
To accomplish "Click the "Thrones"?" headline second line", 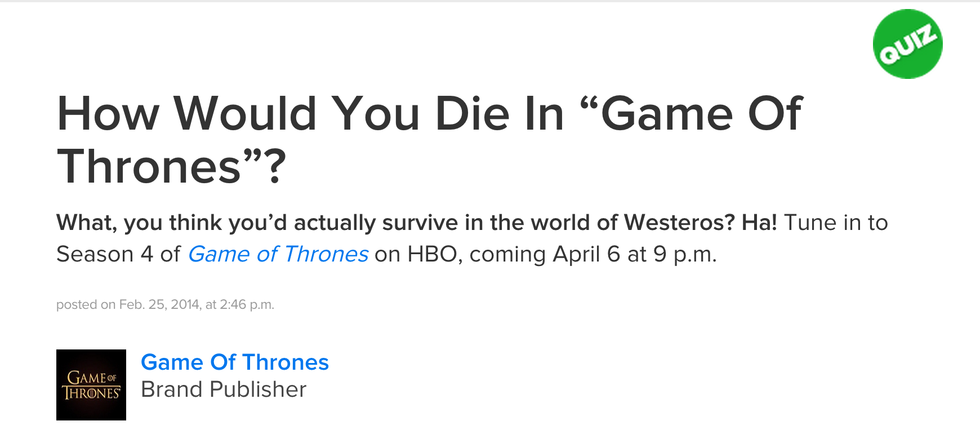I will (172, 167).
